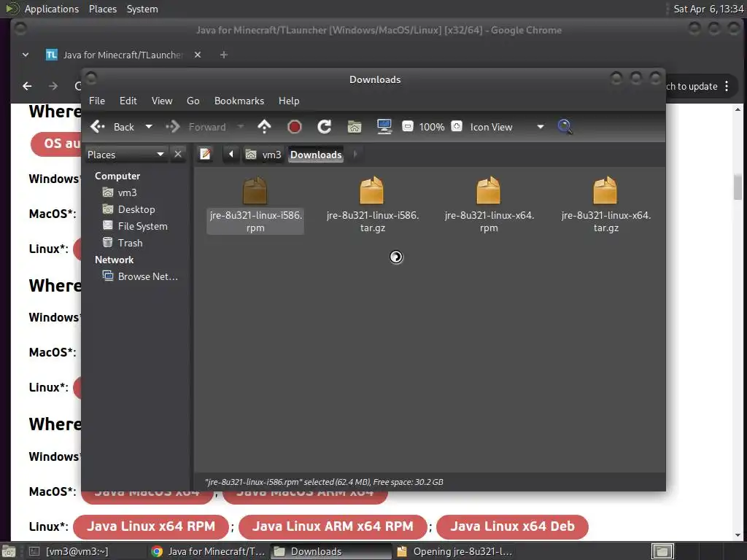Reload the Downloads folder view
This screenshot has height=560, width=747.
pyautogui.click(x=325, y=127)
